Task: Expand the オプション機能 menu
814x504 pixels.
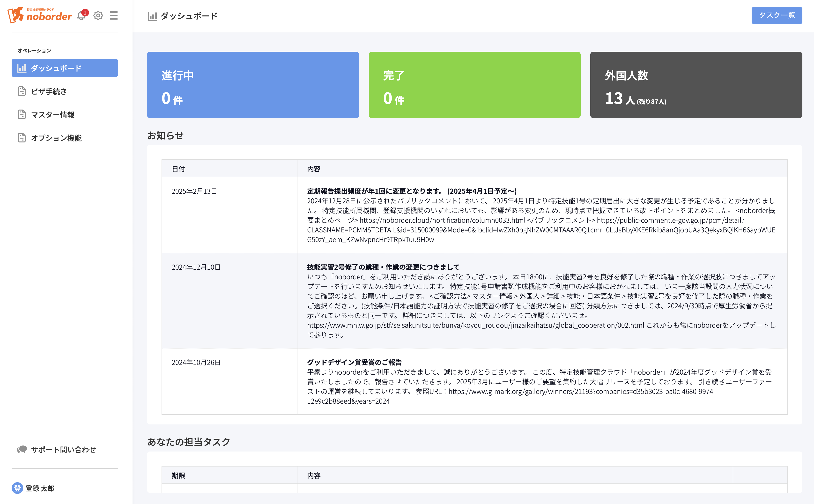Action: click(x=56, y=138)
